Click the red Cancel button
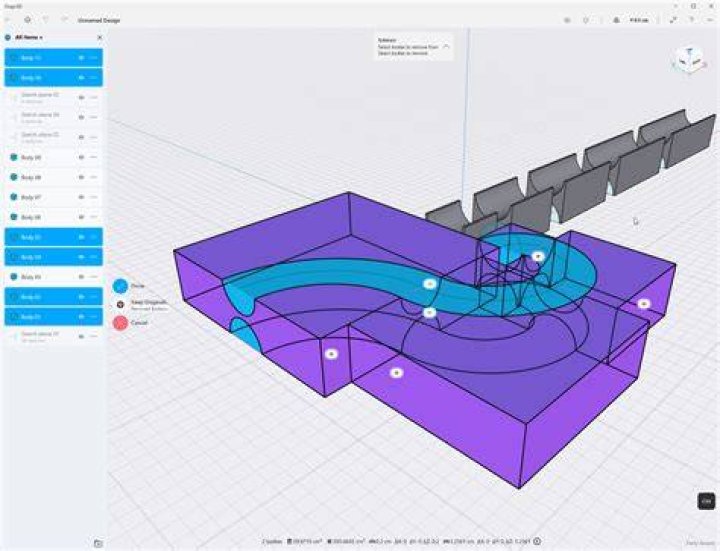The image size is (720, 551). 120,323
